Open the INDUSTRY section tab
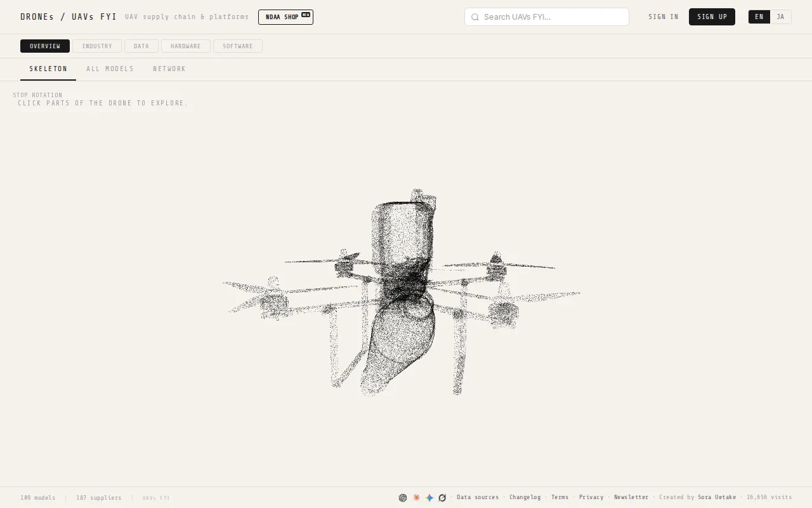 [97, 46]
